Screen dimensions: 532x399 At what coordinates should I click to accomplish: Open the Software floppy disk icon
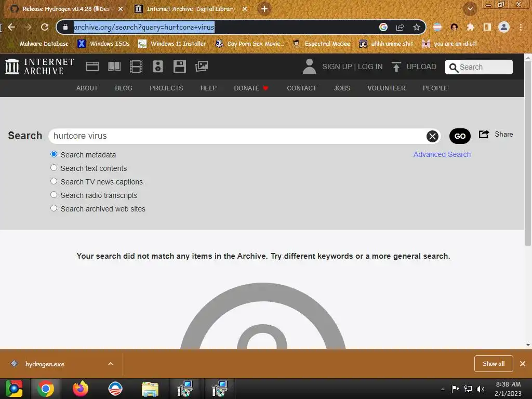click(179, 66)
